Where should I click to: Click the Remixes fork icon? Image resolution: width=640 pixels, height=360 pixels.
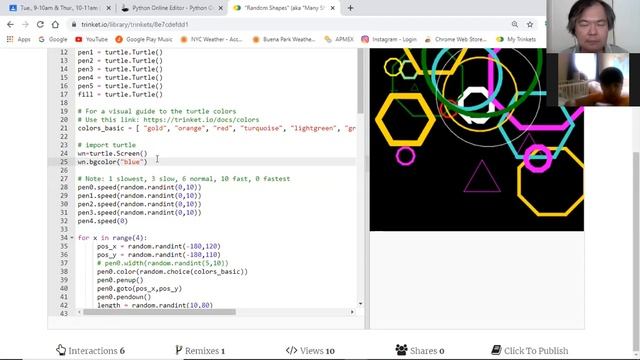(x=178, y=350)
